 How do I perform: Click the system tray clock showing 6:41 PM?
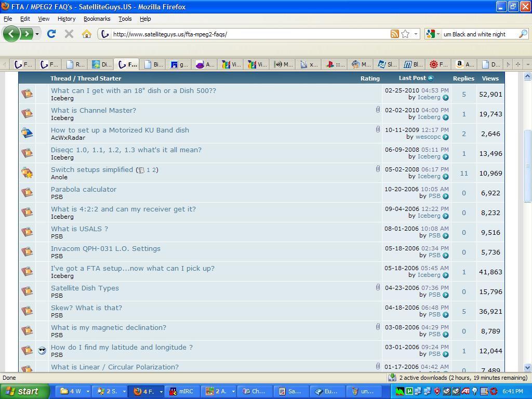point(513,391)
